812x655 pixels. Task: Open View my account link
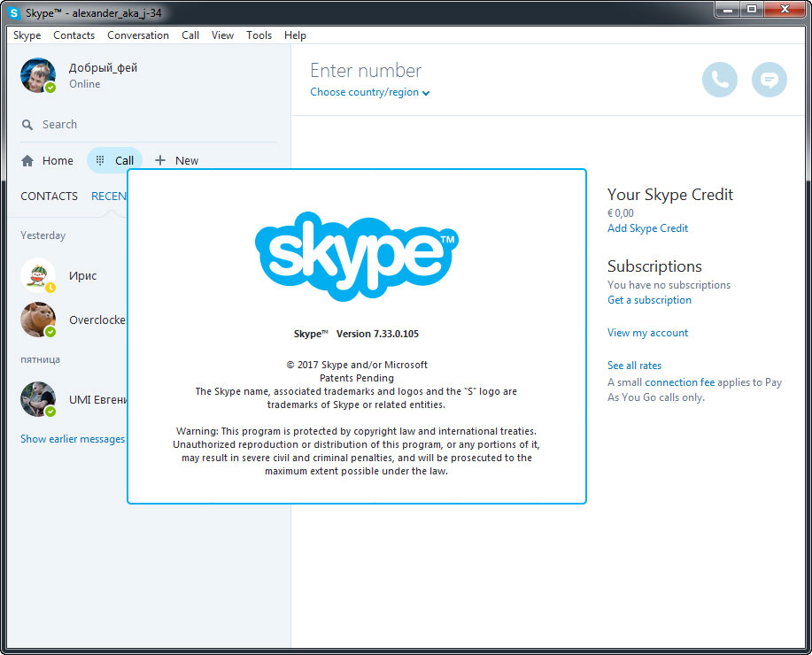coord(648,333)
